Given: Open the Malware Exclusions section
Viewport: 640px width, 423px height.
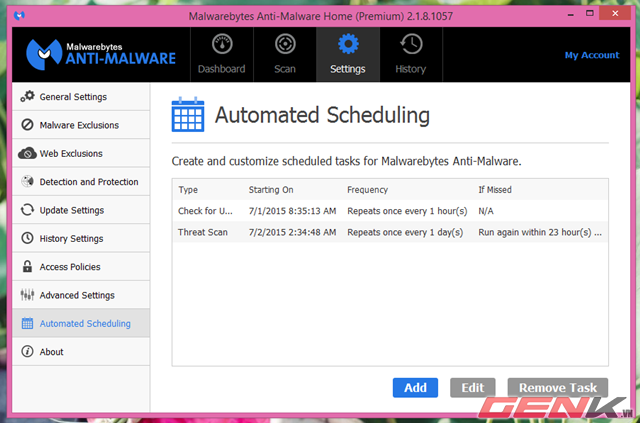Looking at the screenshot, I should (81, 125).
